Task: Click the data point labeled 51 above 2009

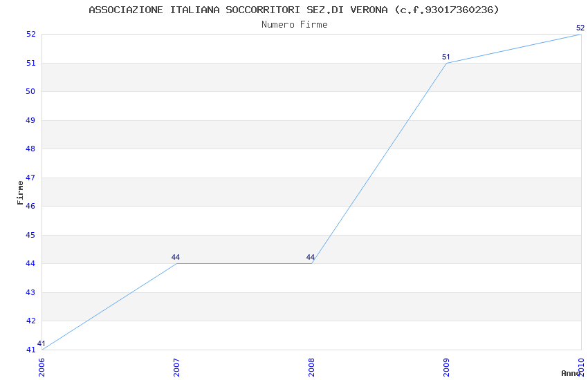Action: pos(446,57)
